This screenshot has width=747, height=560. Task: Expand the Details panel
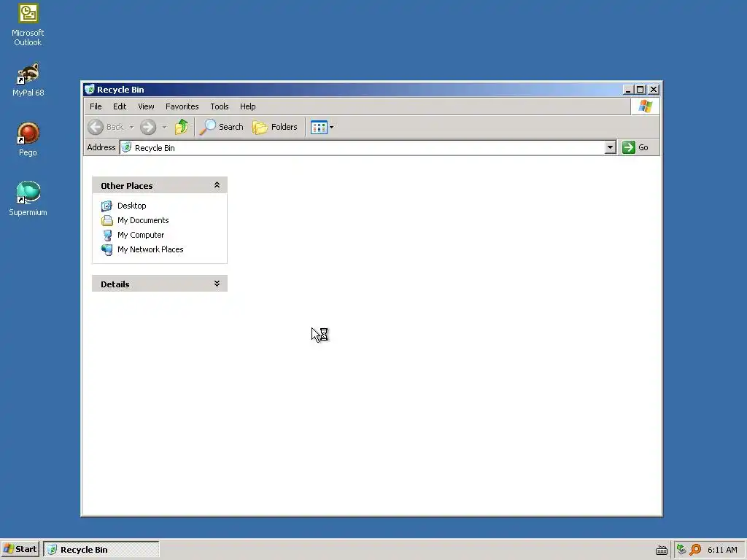coord(217,284)
